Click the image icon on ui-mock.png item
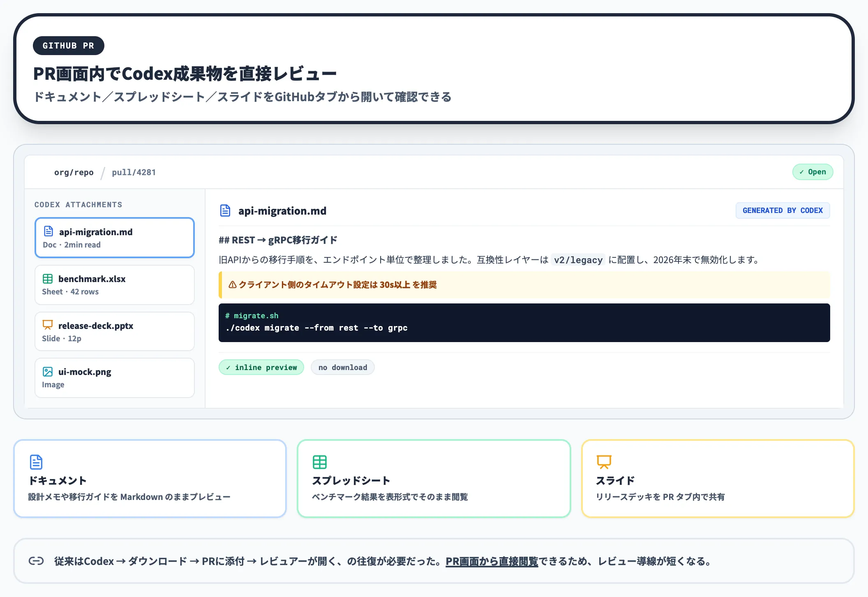Screen dimensions: 868x597 click(48, 371)
